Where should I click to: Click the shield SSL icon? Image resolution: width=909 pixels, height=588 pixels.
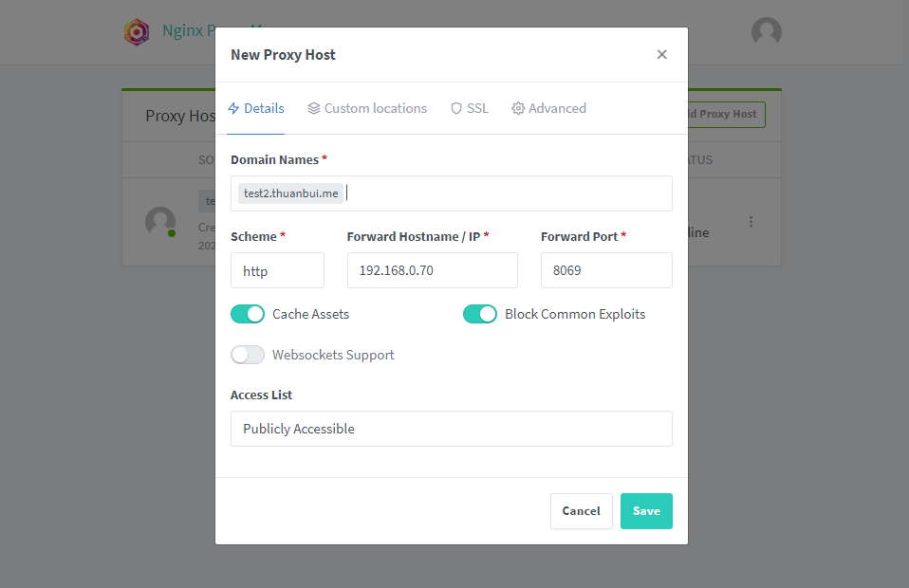coord(456,108)
